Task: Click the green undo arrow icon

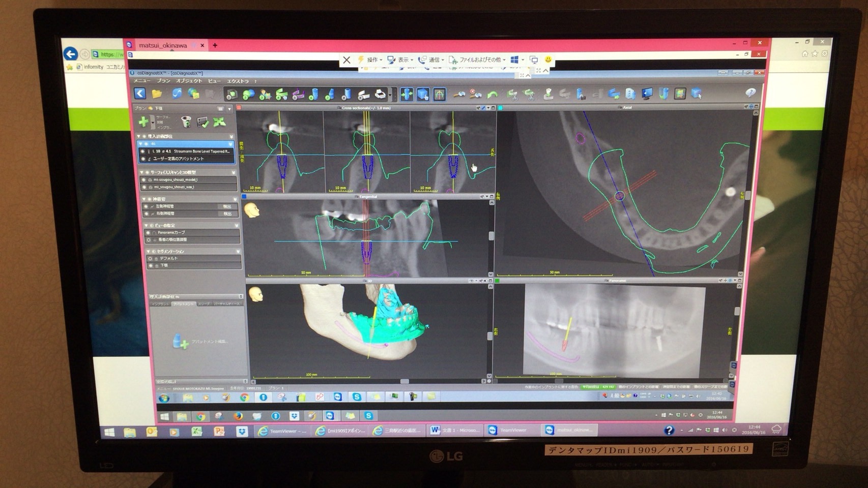Action: click(492, 95)
